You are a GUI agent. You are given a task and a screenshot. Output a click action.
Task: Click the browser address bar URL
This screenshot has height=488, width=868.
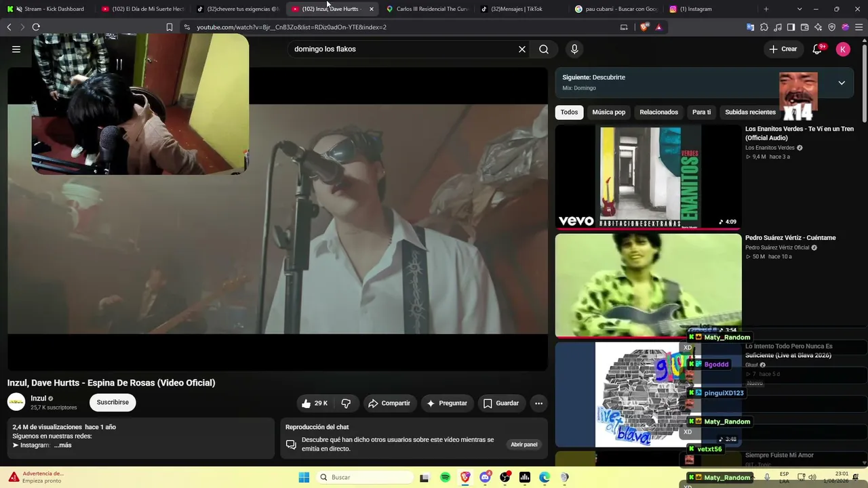[292, 27]
